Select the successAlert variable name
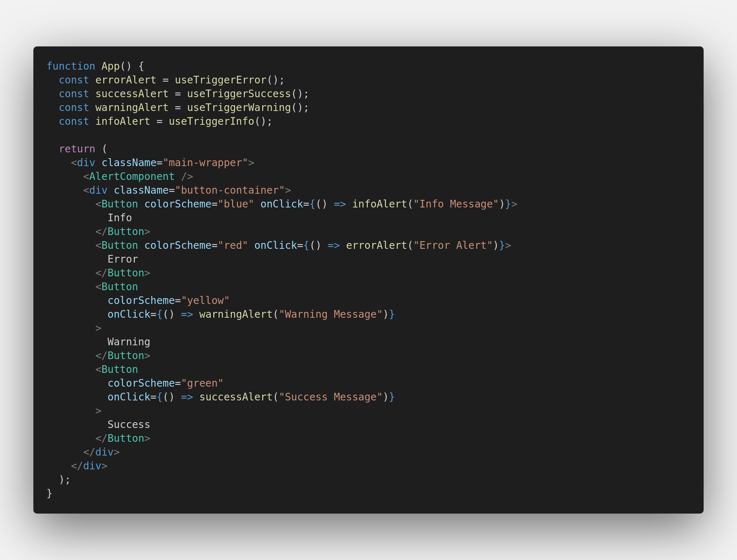737x560 pixels. [132, 94]
